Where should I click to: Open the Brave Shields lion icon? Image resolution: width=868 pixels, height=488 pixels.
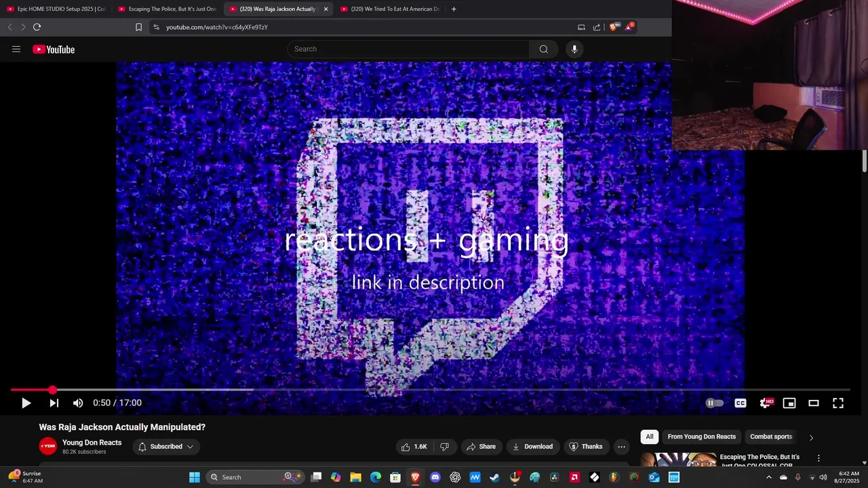click(614, 27)
